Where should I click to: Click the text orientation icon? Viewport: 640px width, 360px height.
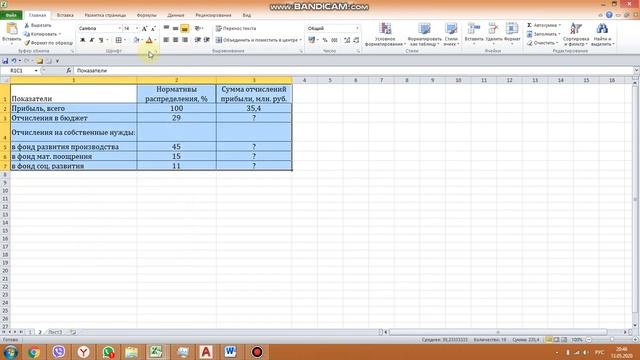click(198, 28)
